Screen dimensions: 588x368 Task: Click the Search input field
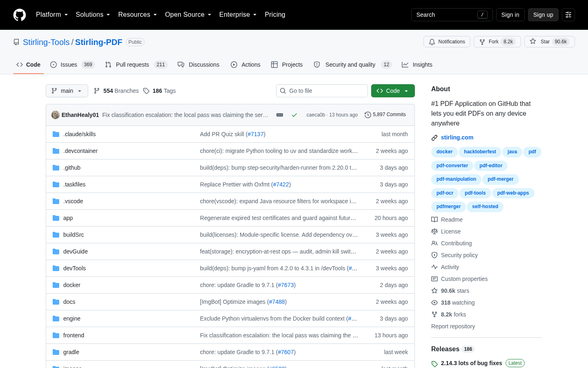452,15
